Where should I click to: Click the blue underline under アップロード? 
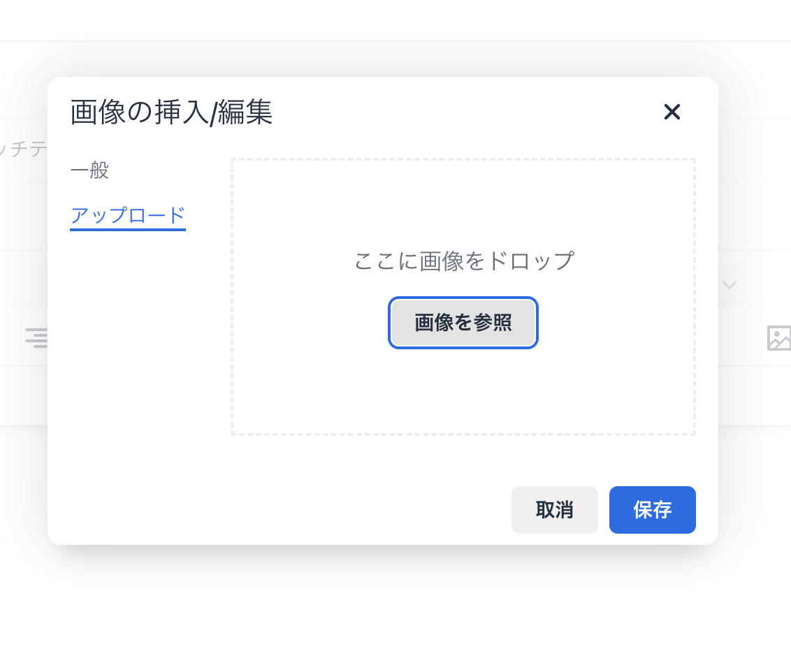point(128,228)
